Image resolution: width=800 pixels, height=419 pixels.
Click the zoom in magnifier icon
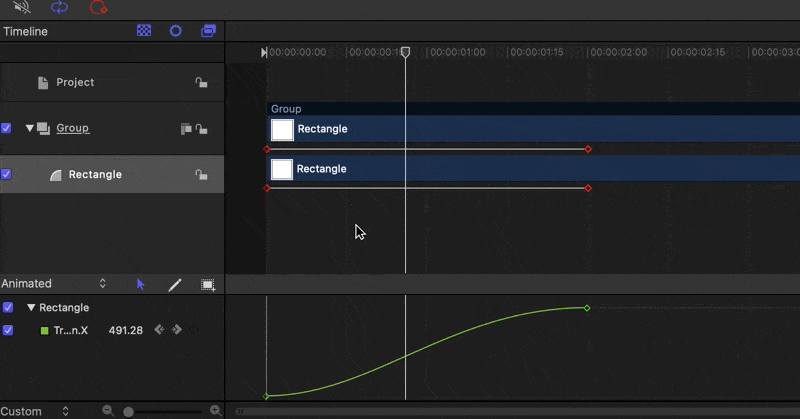pos(215,410)
